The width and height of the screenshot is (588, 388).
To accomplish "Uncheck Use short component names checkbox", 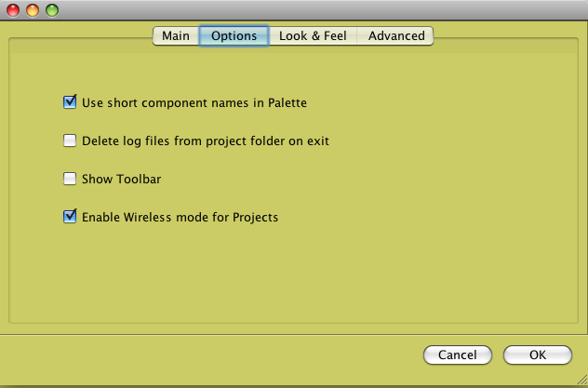I will (70, 102).
